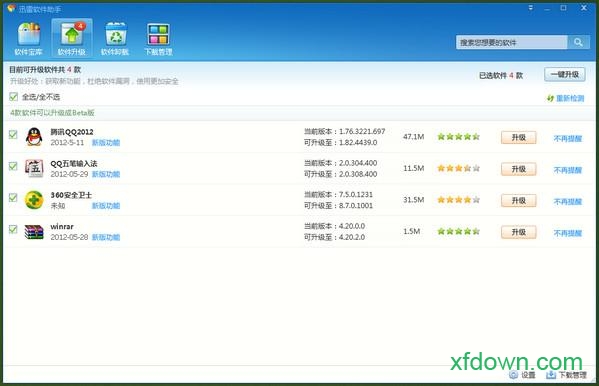Click the 腾讯QQ2012 penguin icon
Viewport: 599px width, 386px height.
(34, 136)
